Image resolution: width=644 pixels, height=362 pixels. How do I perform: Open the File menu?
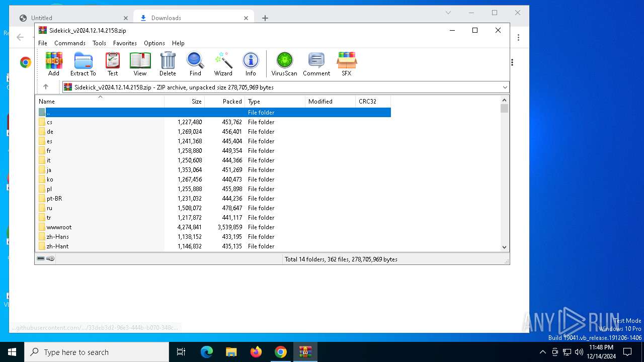point(43,43)
